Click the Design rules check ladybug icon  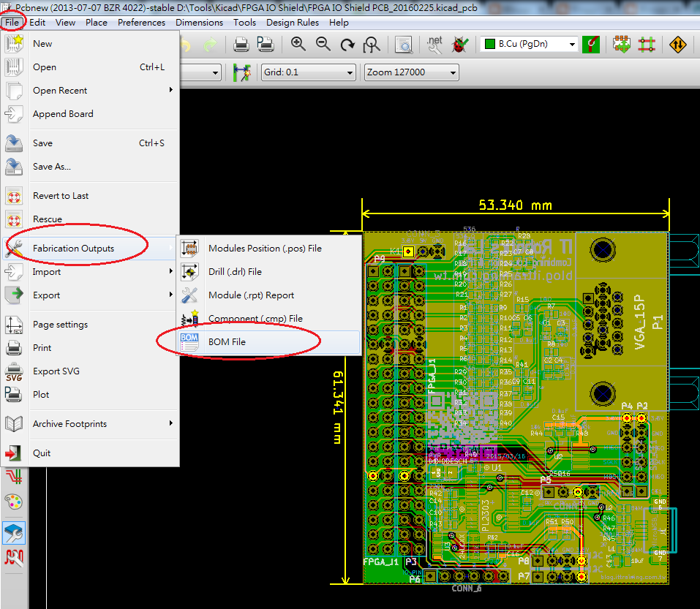[459, 44]
